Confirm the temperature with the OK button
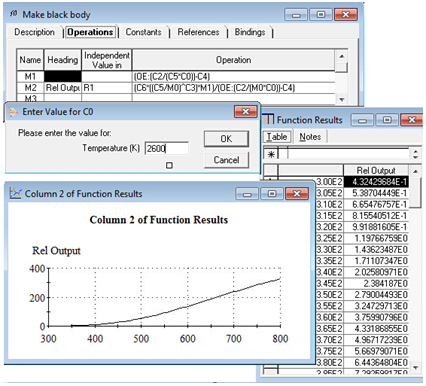This screenshot has height=386, width=426. point(226,139)
